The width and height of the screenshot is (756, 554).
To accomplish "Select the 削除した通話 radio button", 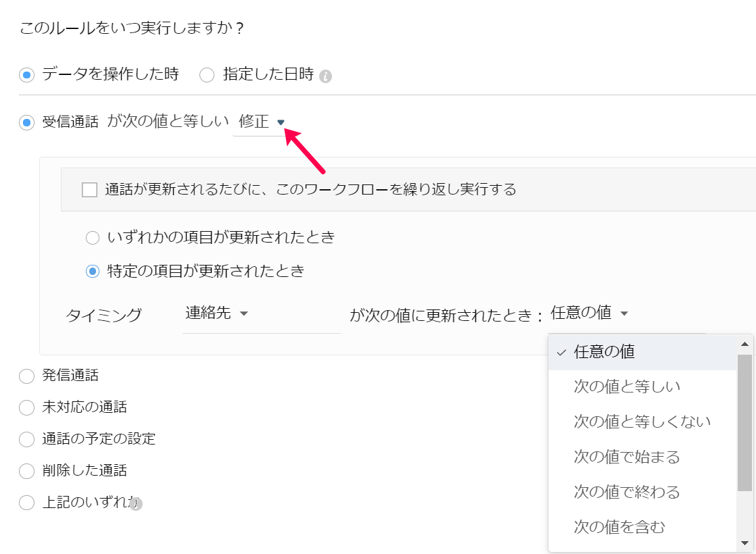I will pyautogui.click(x=26, y=471).
